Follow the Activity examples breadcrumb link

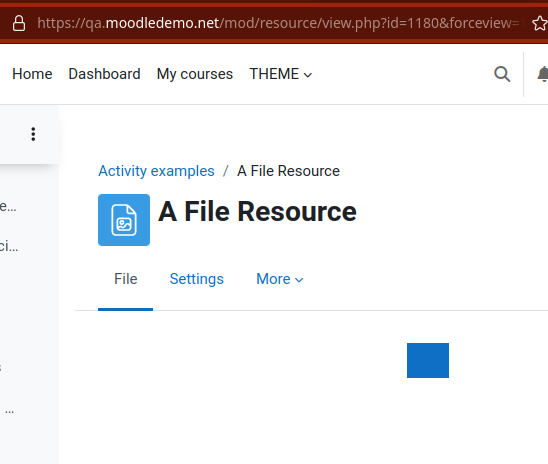point(156,171)
